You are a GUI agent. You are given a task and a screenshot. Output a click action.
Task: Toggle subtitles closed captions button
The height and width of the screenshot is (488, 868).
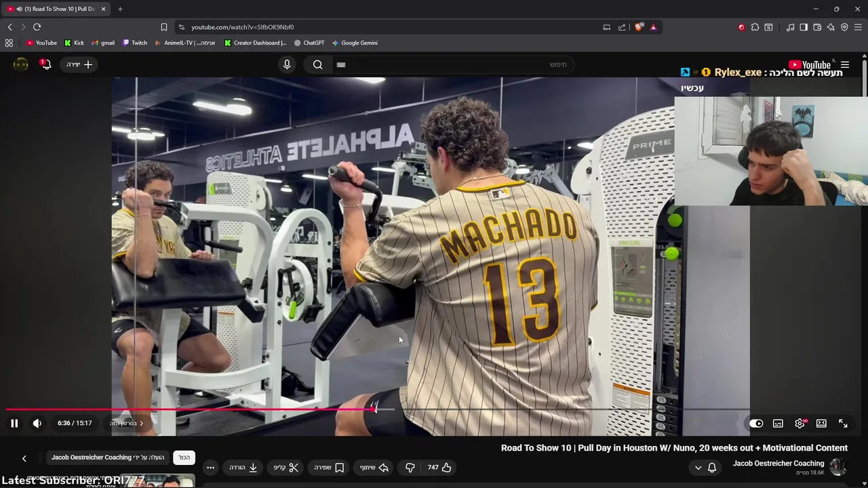click(x=778, y=424)
